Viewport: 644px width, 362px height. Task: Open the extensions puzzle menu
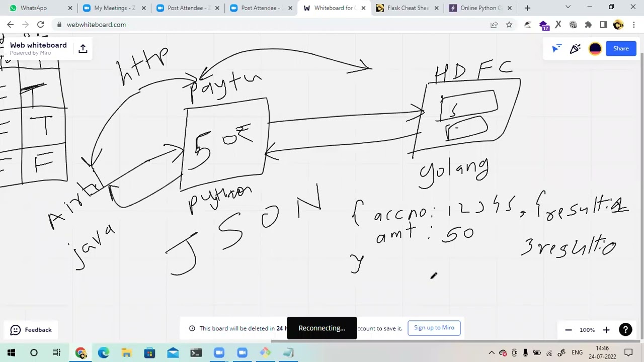click(x=588, y=25)
